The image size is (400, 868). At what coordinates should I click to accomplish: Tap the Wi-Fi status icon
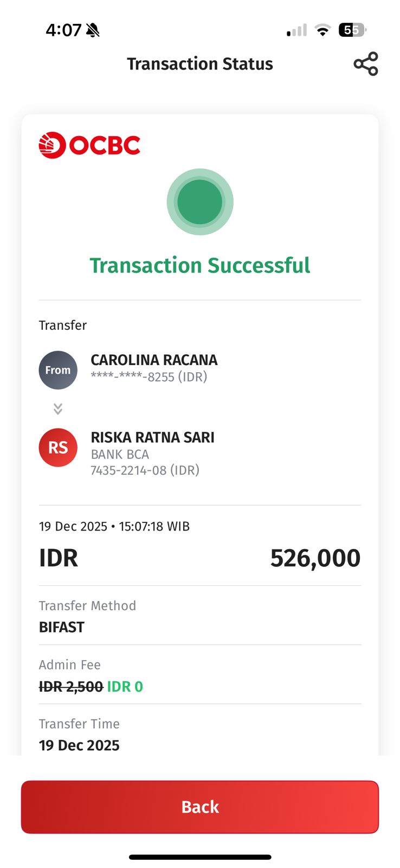click(322, 30)
